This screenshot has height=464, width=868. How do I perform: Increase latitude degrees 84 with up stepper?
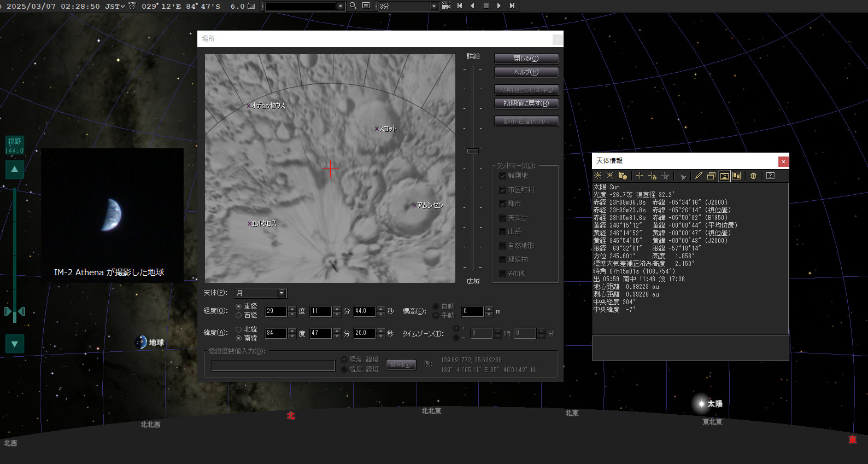click(292, 330)
